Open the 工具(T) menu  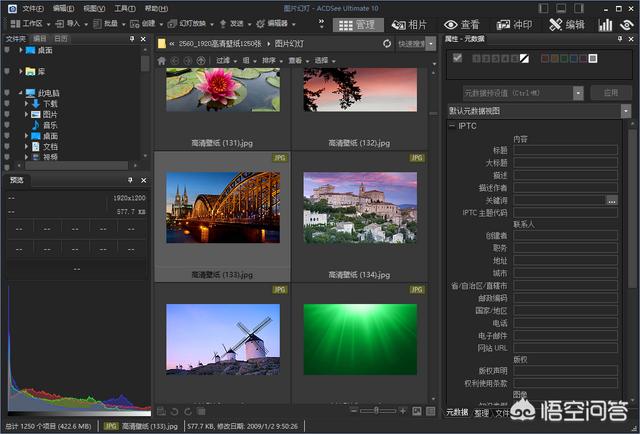tap(125, 7)
